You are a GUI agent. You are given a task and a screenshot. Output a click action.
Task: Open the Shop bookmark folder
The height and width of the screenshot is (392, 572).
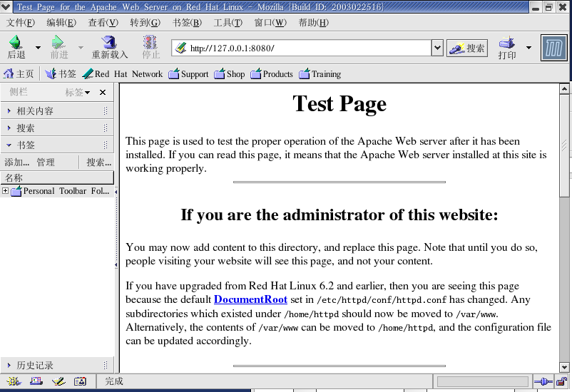(230, 74)
